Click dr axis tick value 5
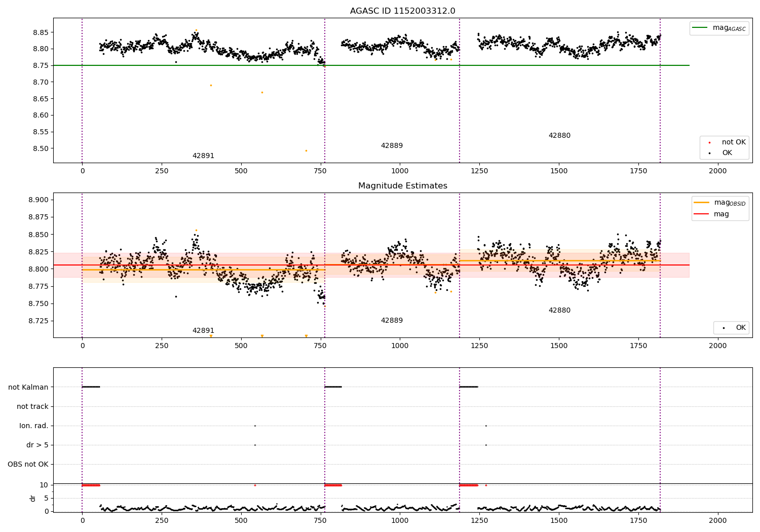Image resolution: width=760 pixels, height=532 pixels. [47, 498]
